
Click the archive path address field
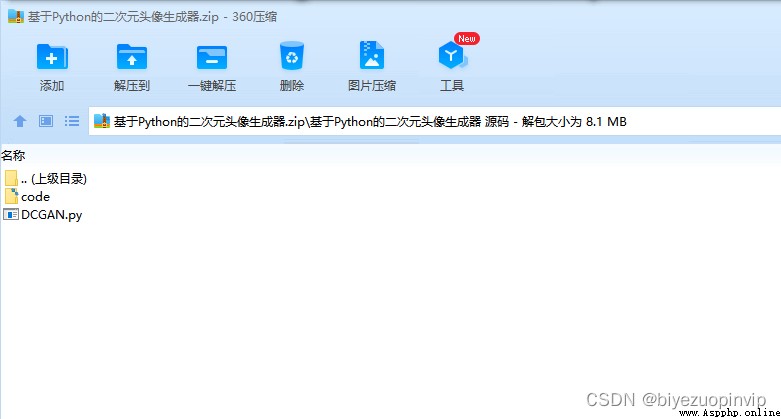click(434, 121)
